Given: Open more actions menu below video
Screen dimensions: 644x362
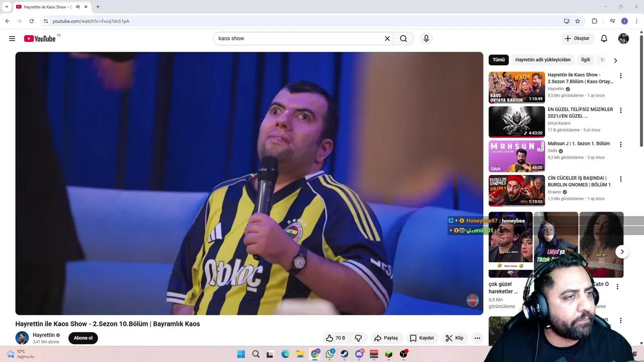Looking at the screenshot, I should point(477,338).
